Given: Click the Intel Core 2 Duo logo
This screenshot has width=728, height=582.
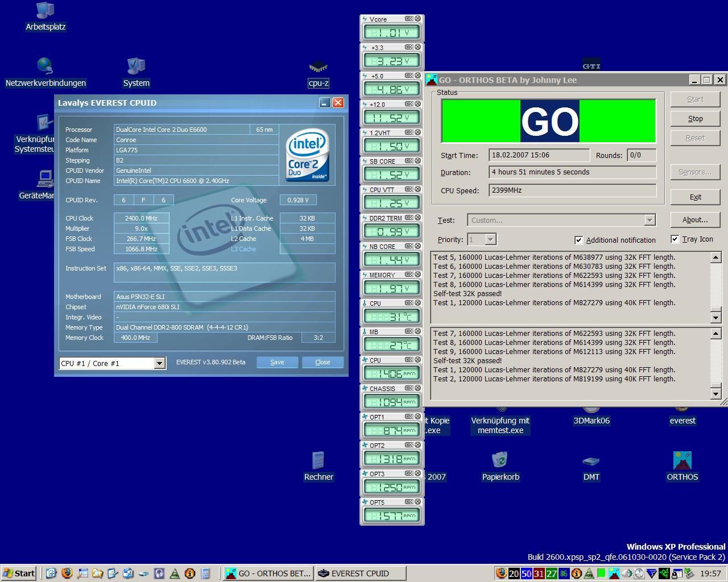Looking at the screenshot, I should coord(308,155).
